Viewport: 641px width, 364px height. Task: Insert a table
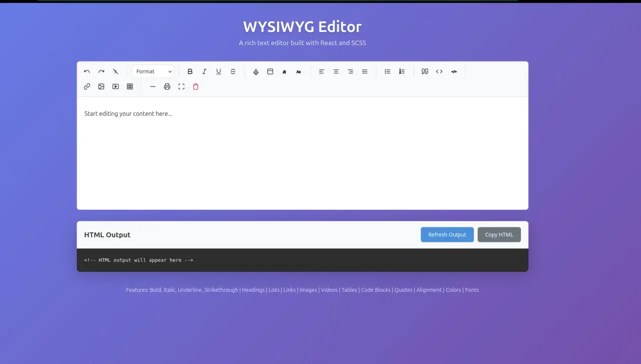point(130,87)
